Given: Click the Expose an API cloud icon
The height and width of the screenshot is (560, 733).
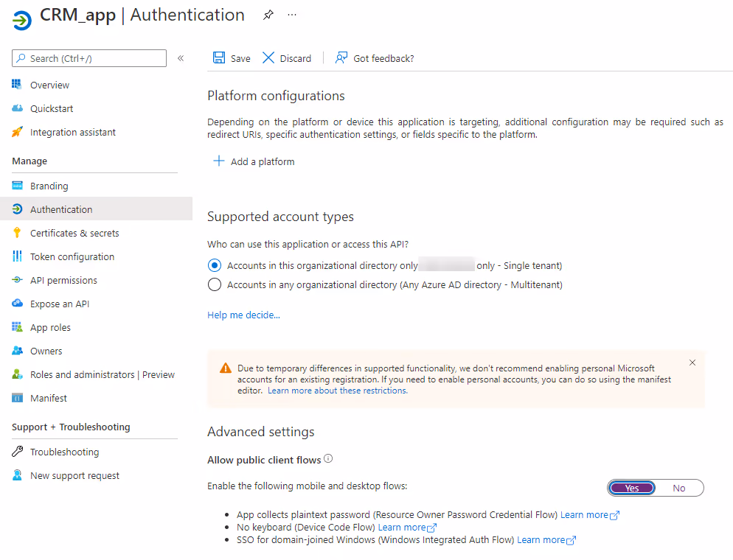Looking at the screenshot, I should (17, 304).
